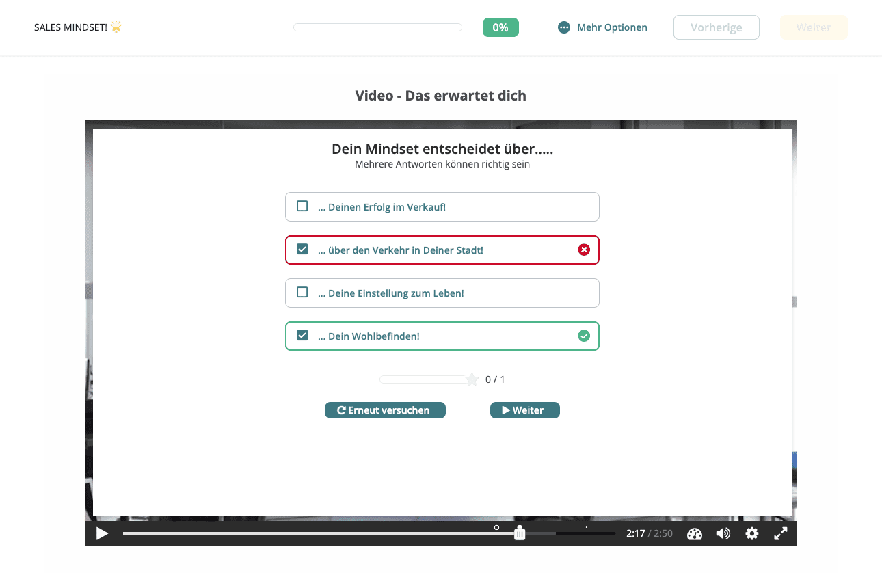Uncheck the Verkehr in Deiner Stadt checkbox
This screenshot has width=882, height=588.
302,250
